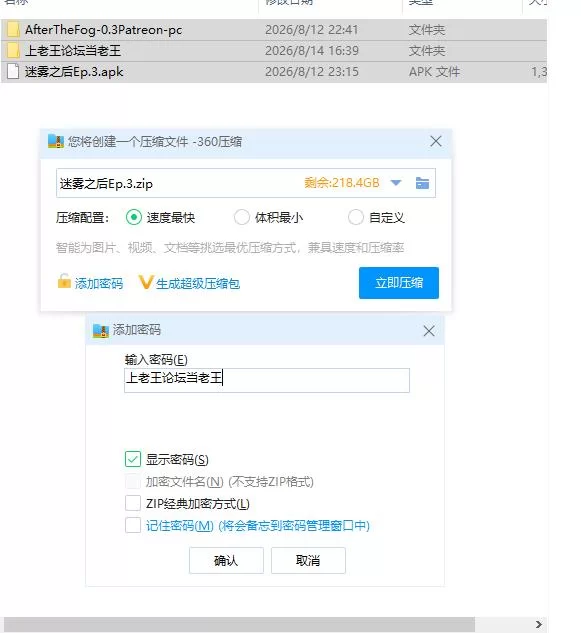
Task: Click the 360压缩 icon in the compress dialog title
Action: click(x=56, y=141)
